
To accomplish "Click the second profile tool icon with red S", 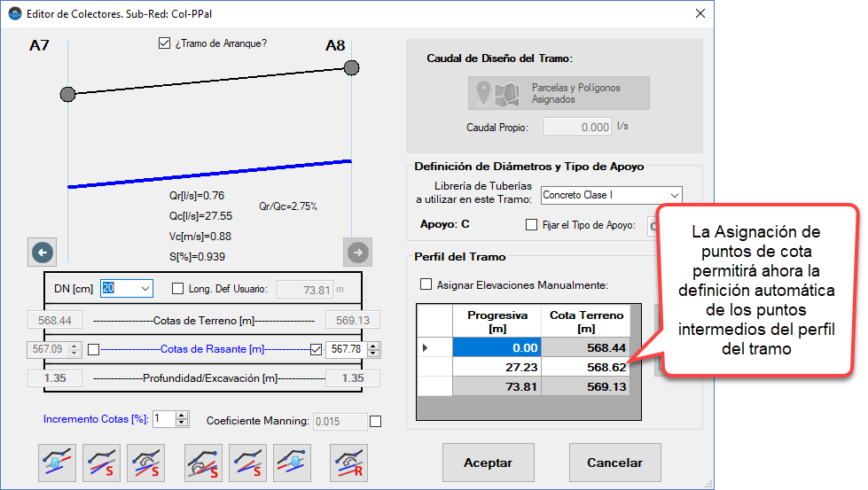I will tap(101, 463).
